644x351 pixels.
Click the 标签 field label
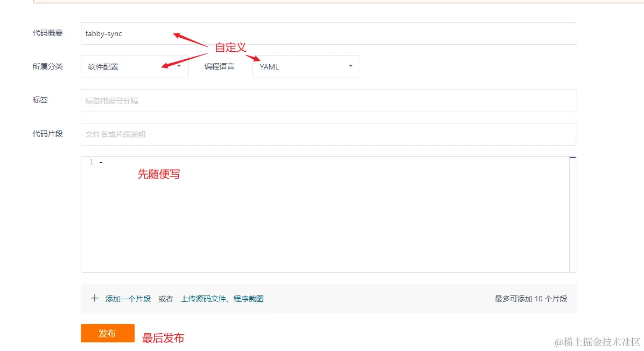pyautogui.click(x=40, y=100)
